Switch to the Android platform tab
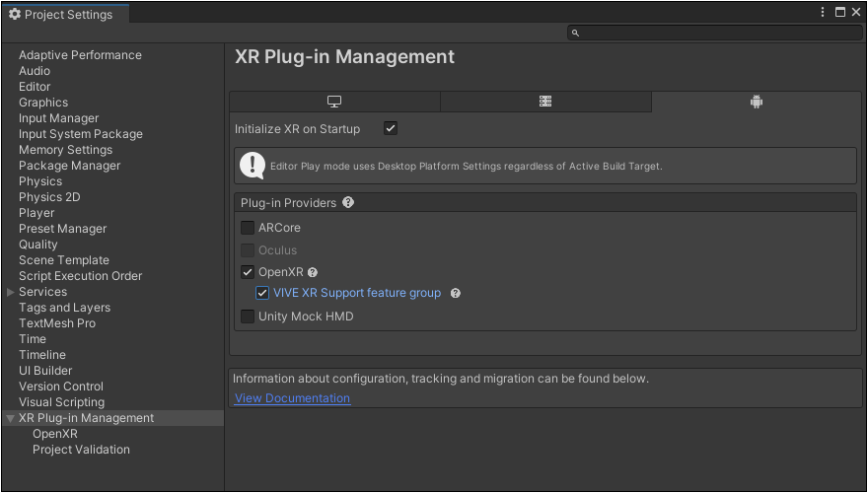Screen dimensions: 868x493 tap(756, 102)
